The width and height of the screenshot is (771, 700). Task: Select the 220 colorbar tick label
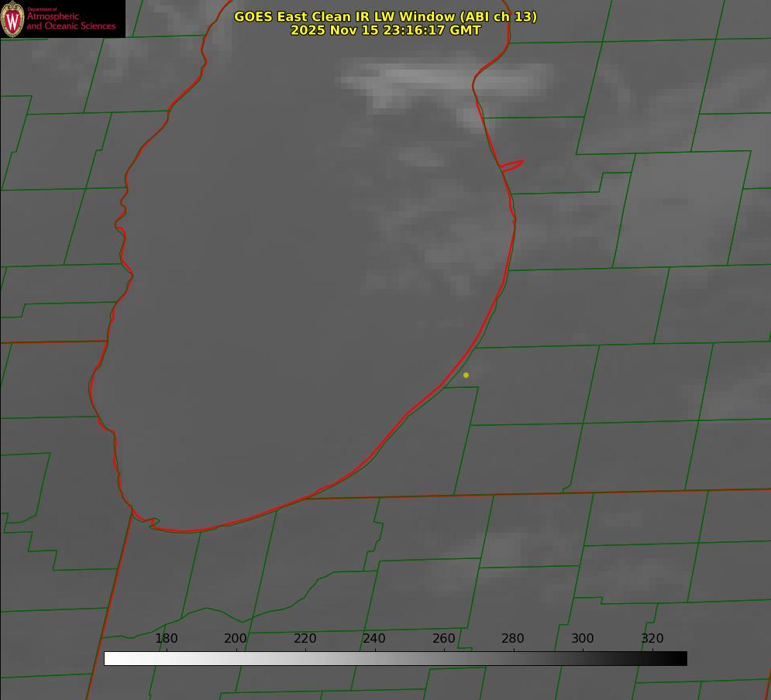tap(305, 638)
